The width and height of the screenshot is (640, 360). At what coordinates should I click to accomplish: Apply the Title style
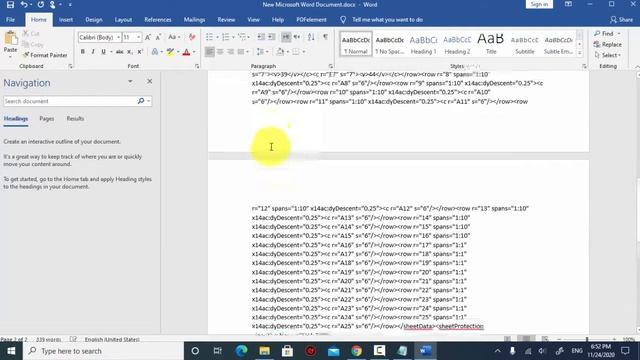click(491, 44)
